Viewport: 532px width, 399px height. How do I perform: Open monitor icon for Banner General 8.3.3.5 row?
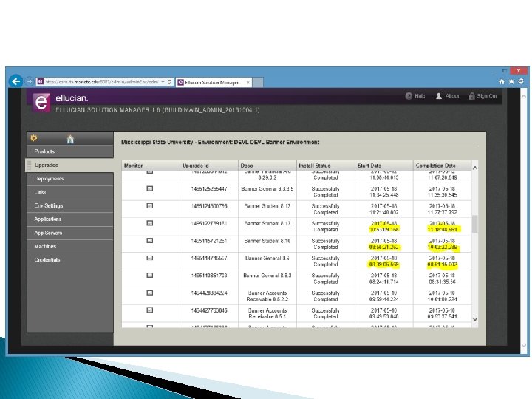(x=149, y=188)
